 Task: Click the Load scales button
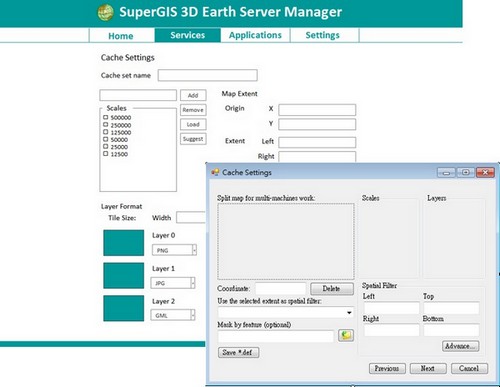coord(193,124)
